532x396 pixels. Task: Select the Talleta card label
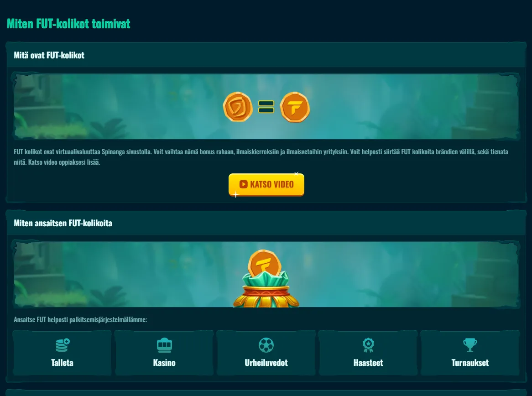[62, 363]
